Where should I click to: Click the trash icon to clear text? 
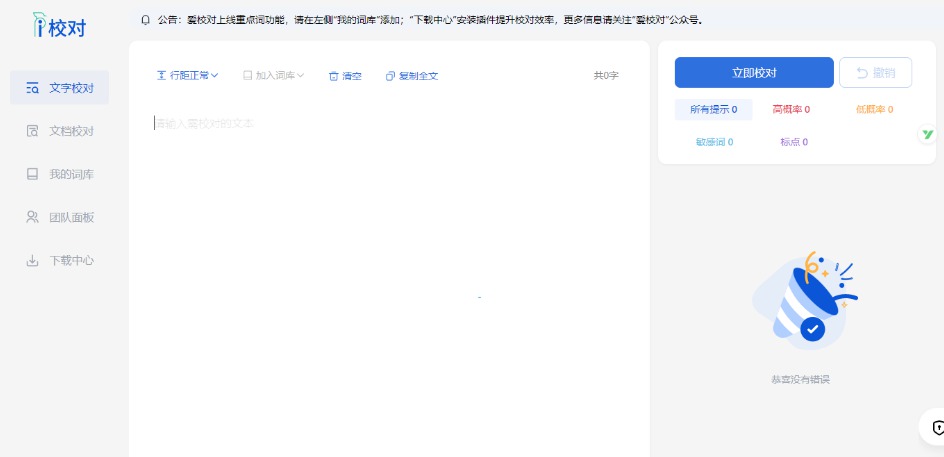tap(334, 76)
